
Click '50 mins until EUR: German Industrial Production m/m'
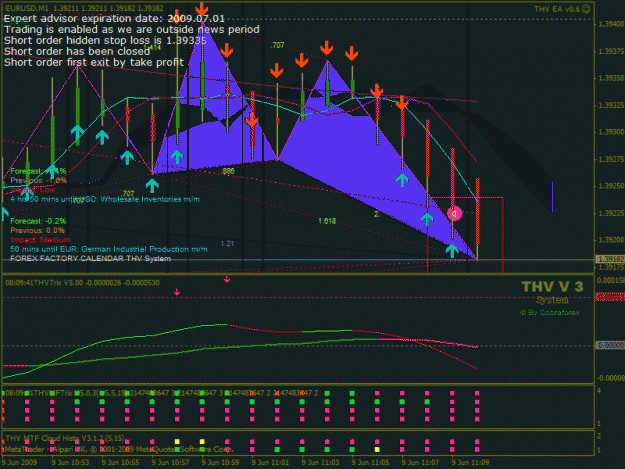[x=109, y=249]
